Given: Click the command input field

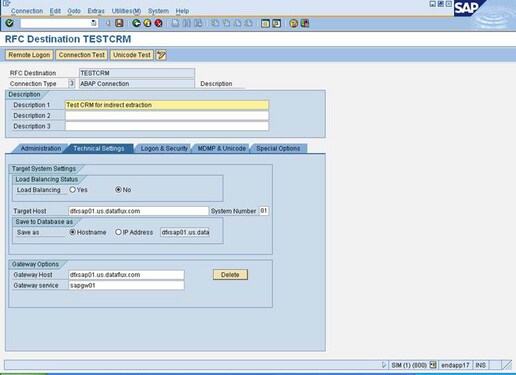Looking at the screenshot, I should tap(55, 23).
